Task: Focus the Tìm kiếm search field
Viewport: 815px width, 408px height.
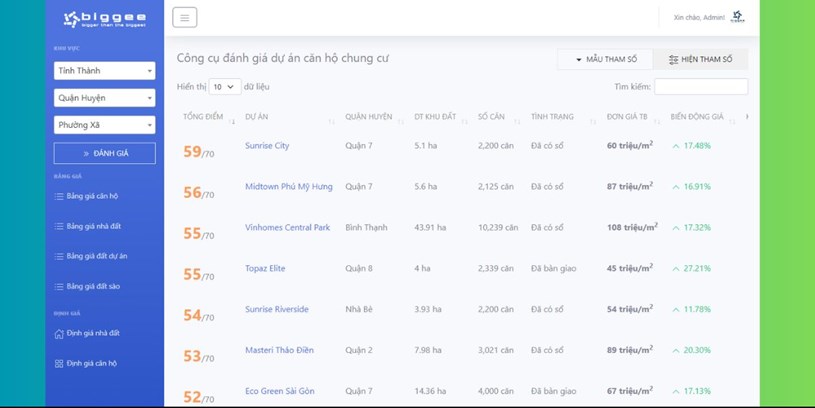Action: 701,87
